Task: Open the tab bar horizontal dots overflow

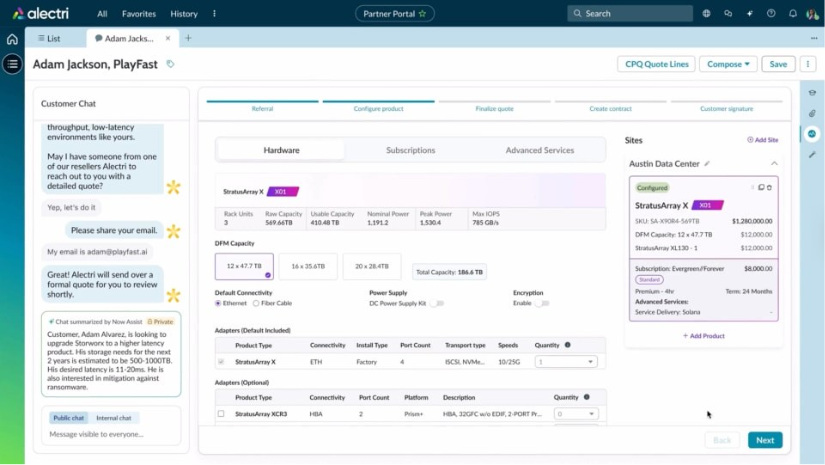Action: [x=814, y=38]
